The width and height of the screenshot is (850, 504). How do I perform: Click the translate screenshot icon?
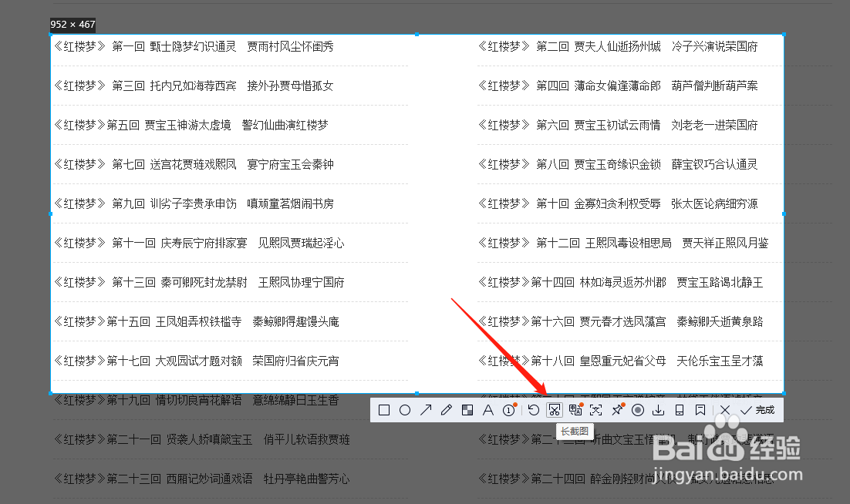click(x=575, y=410)
